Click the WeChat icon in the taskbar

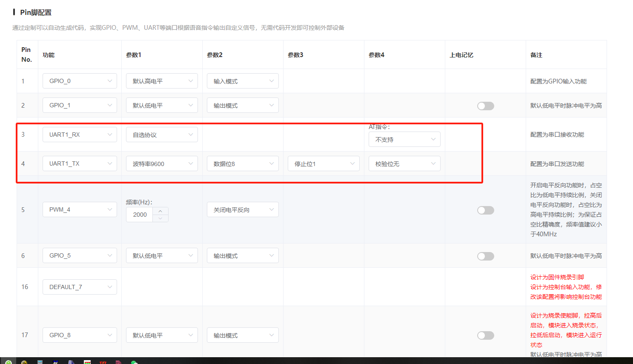click(134, 362)
